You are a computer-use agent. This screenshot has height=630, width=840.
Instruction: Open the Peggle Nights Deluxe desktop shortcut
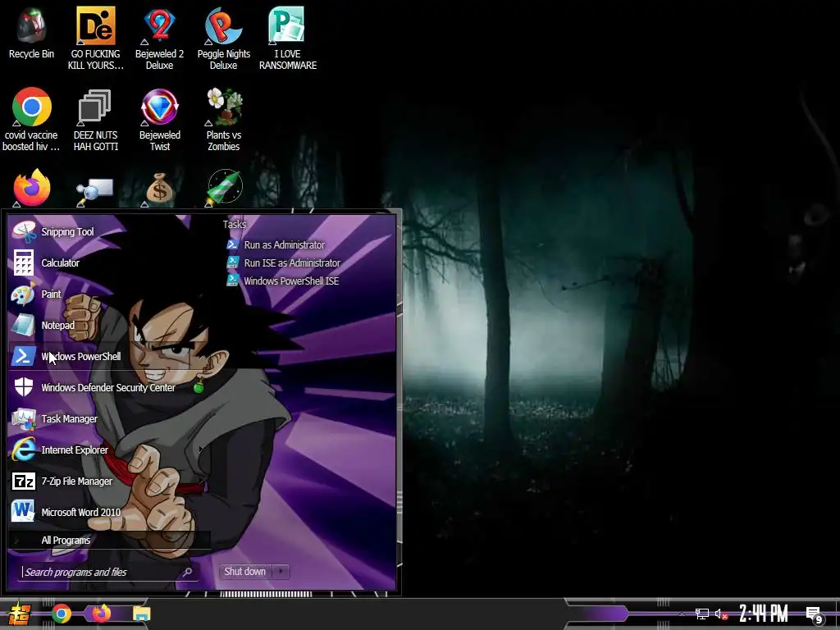coord(223,38)
